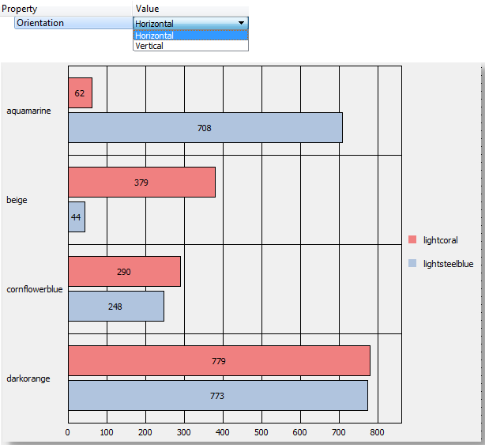Click the darkorange category axis label
This screenshot has height=448, width=489.
pos(28,378)
